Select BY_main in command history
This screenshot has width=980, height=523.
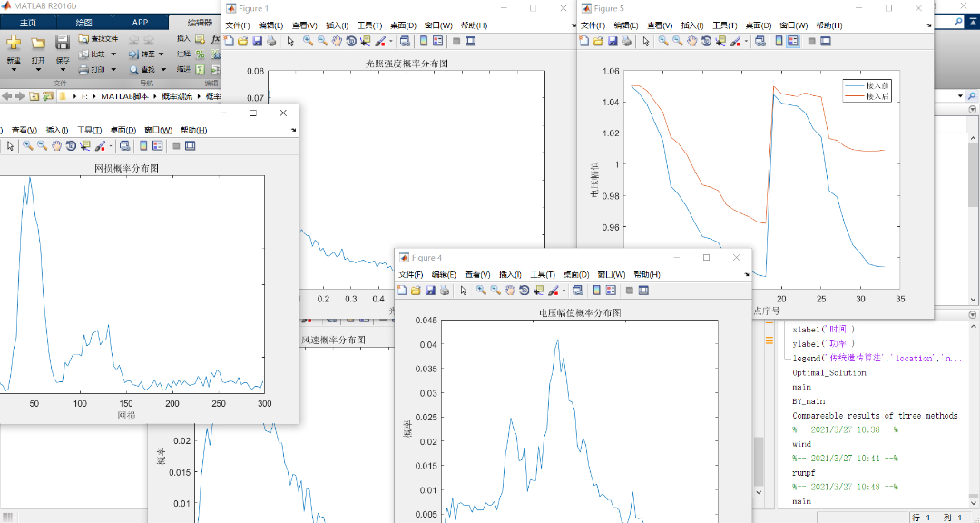[808, 401]
